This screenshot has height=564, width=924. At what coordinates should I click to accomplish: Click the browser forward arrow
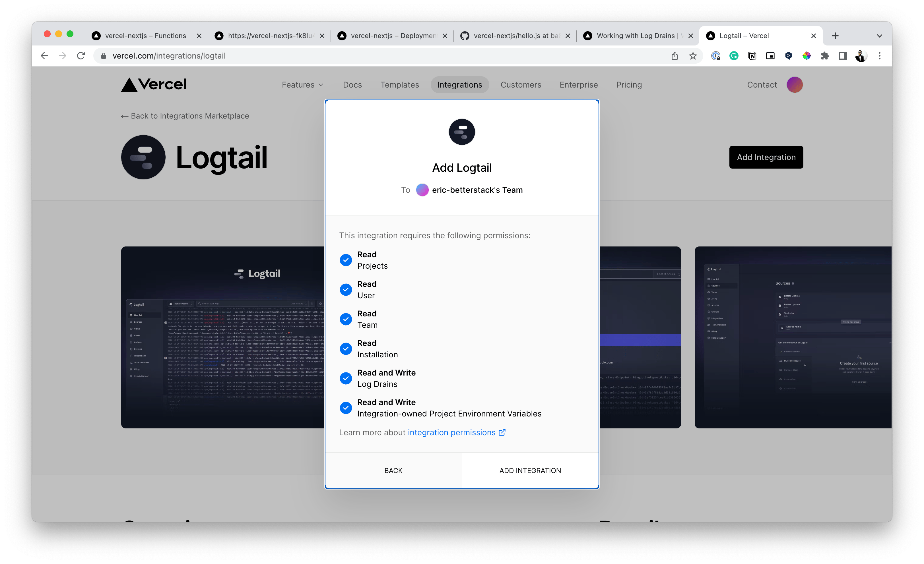63,56
